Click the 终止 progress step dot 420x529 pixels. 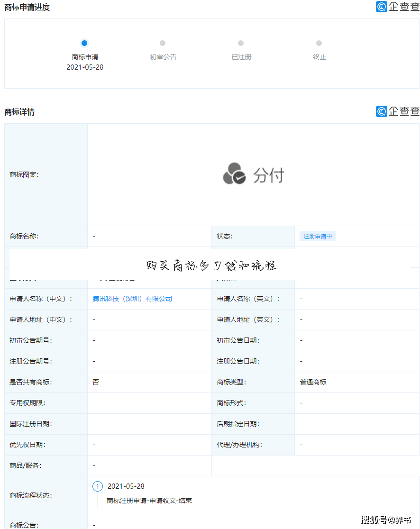(319, 43)
